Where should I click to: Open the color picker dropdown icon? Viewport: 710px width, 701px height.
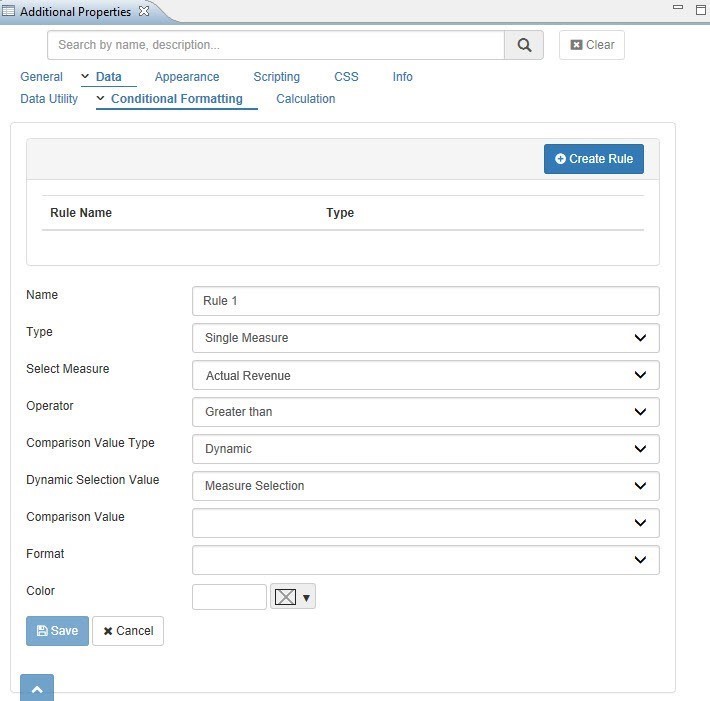click(x=293, y=597)
